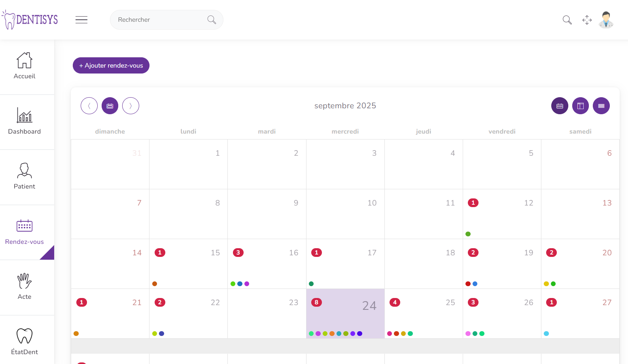Image resolution: width=628 pixels, height=364 pixels.
Task: Open the Acte hand icon section
Action: pos(25,287)
